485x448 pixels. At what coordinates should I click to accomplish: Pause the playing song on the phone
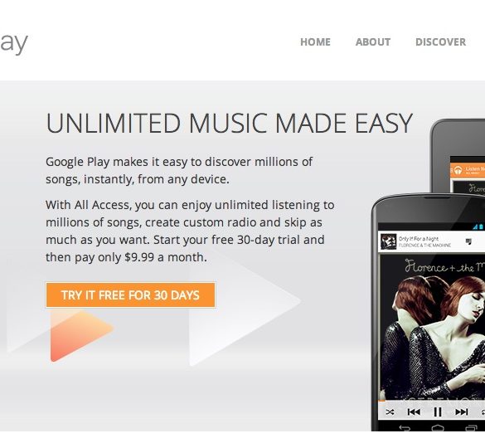438,412
